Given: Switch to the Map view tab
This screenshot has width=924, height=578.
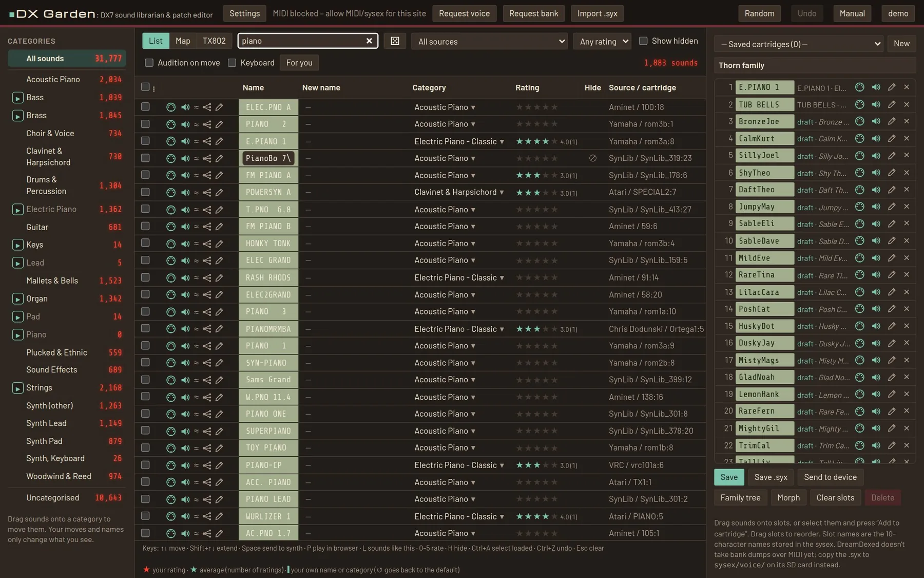Looking at the screenshot, I should 183,41.
